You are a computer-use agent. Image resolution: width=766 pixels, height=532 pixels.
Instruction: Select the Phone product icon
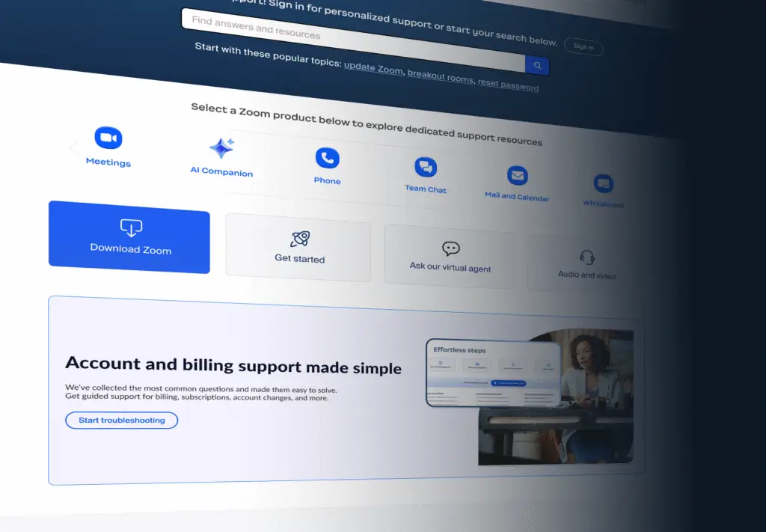pos(328,159)
